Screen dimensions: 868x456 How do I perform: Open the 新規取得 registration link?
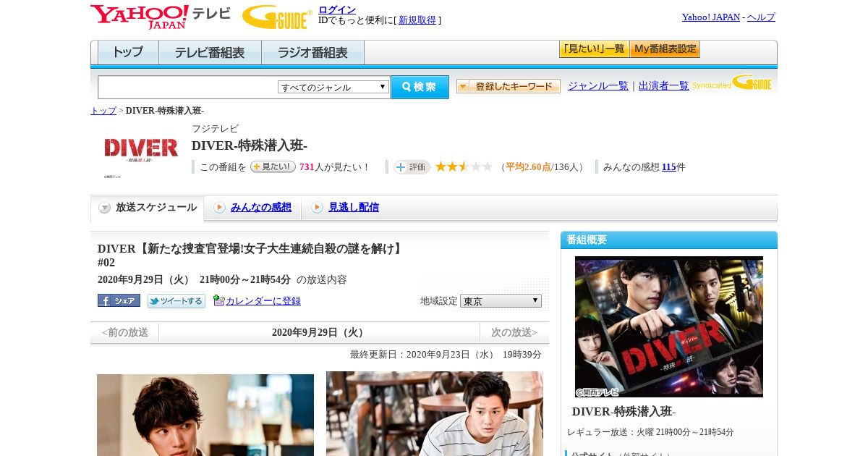417,20
